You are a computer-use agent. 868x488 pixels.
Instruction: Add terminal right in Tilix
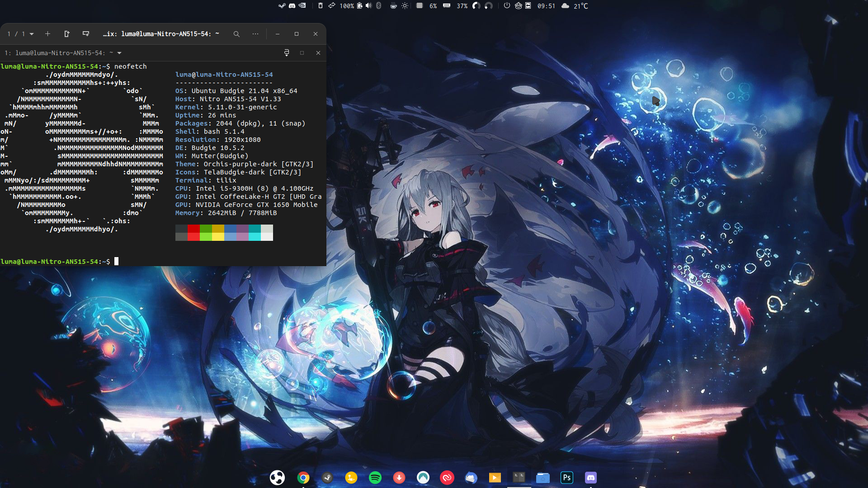[x=67, y=34]
